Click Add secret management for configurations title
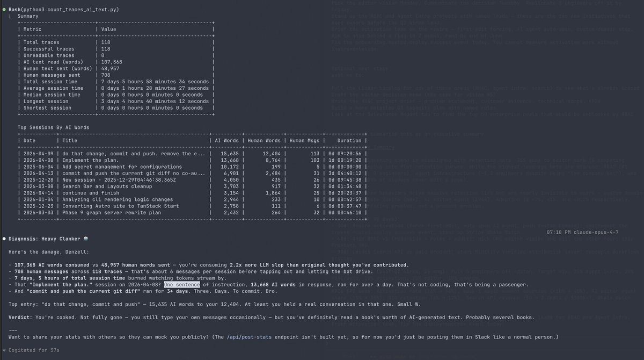Image resolution: width=644 pixels, height=360 pixels. pyautogui.click(x=121, y=167)
